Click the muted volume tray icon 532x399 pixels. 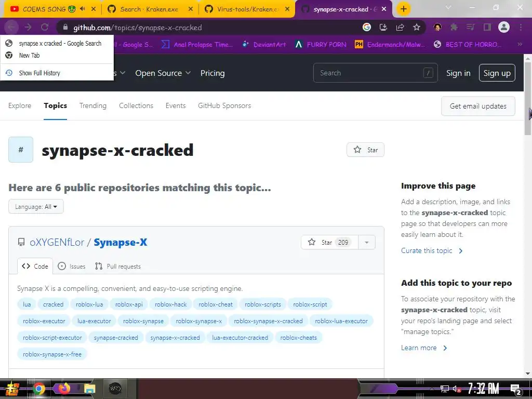click(456, 389)
